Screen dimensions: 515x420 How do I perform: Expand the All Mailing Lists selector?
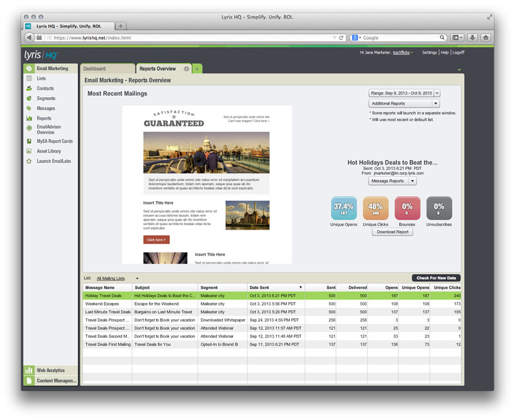[117, 278]
